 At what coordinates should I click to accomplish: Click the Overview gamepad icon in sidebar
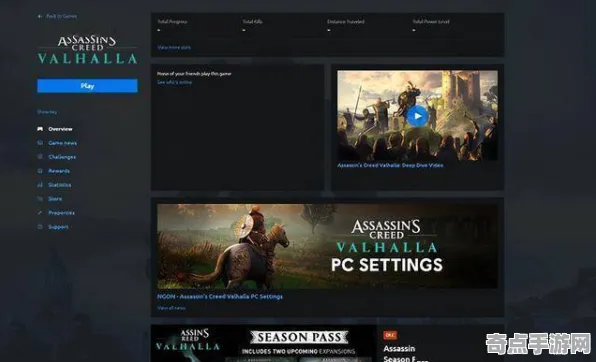(x=40, y=129)
